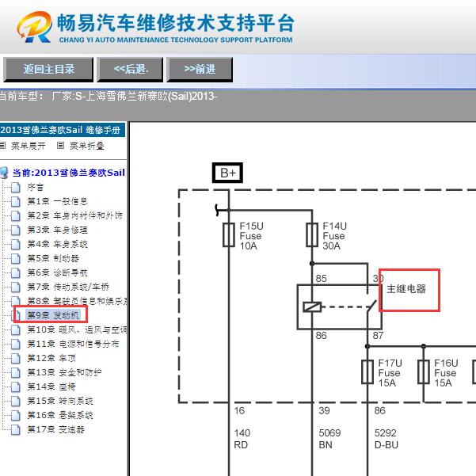This screenshot has width=476, height=476.
Task: Open 第3章 车身修理
Action: click(x=57, y=230)
